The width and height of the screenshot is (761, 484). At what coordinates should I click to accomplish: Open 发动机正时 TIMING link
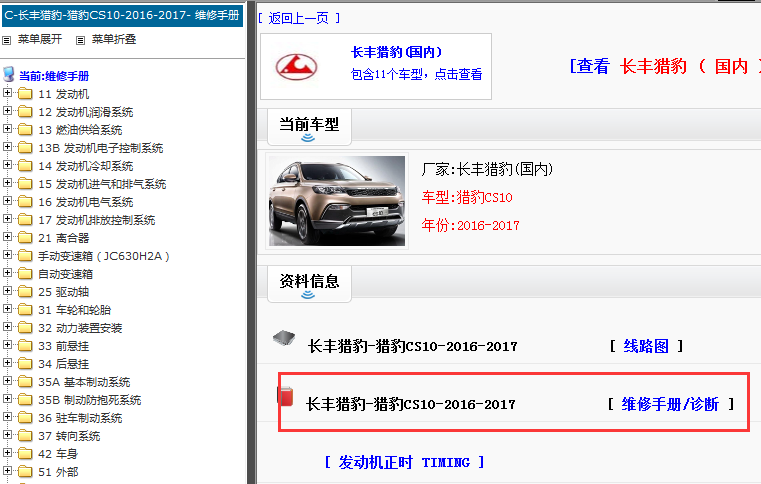point(404,462)
